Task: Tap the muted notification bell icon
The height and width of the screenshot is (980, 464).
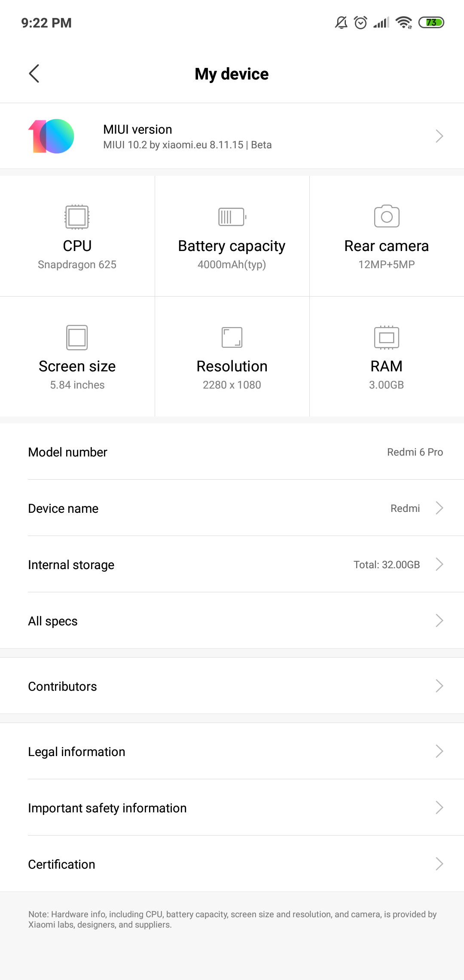Action: pyautogui.click(x=341, y=22)
